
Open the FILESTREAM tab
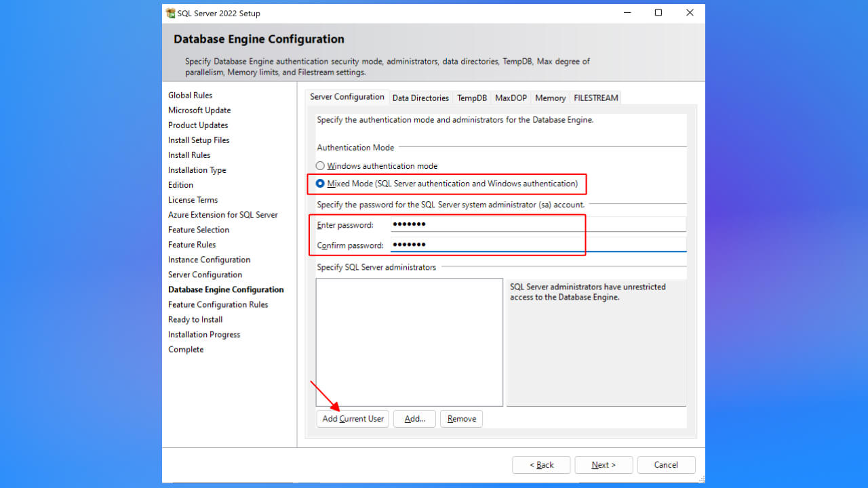point(596,98)
